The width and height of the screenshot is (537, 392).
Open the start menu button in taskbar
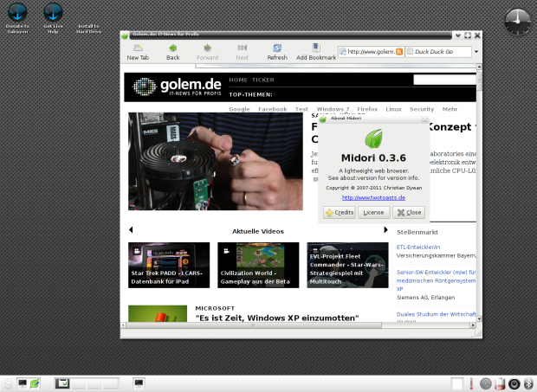(x=7, y=384)
